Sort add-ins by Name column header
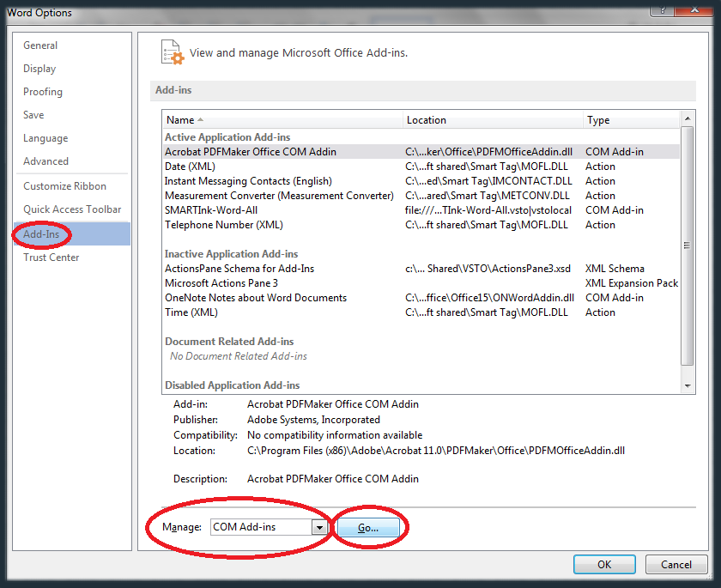Screen dimensions: 721x588 coord(181,120)
